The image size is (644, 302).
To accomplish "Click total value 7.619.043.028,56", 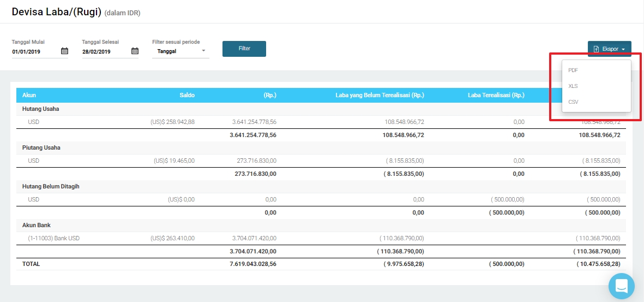I will 253,264.
